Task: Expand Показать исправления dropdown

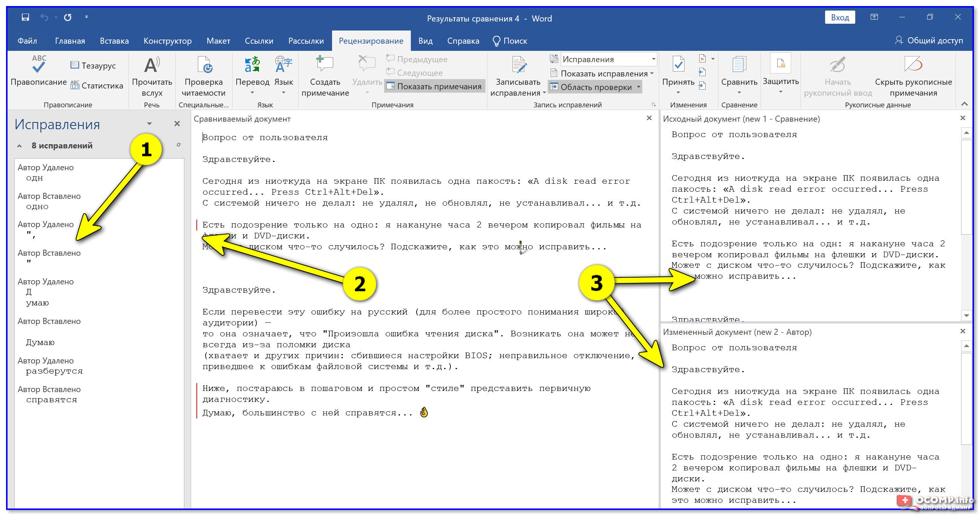Action: [602, 73]
